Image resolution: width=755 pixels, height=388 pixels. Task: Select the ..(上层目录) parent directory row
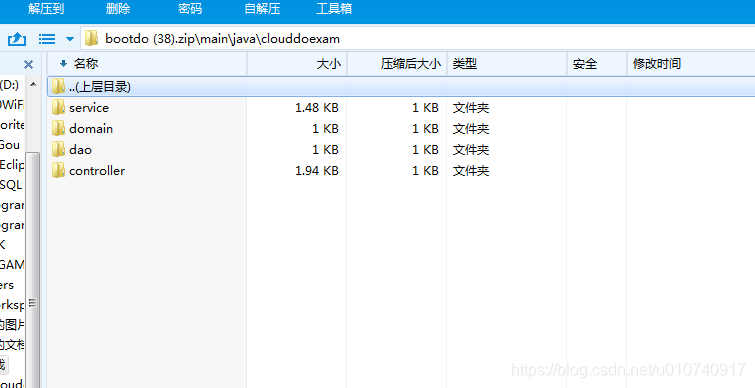tap(401, 86)
